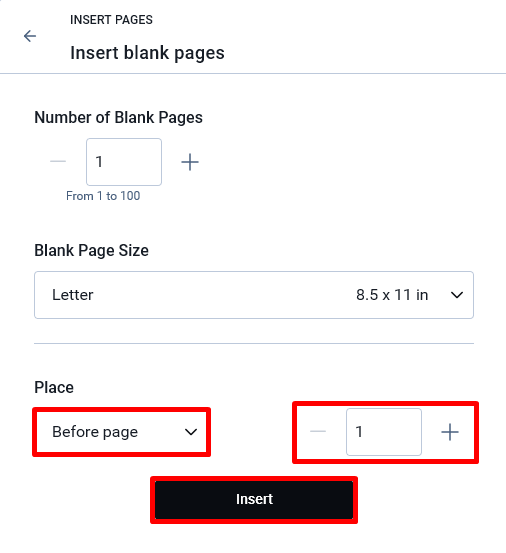Increase the number of blank pages
506x553 pixels.
pos(190,162)
